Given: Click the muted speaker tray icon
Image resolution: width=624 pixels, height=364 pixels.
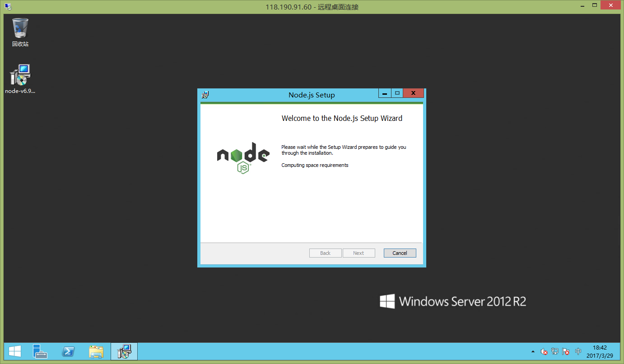Looking at the screenshot, I should click(x=545, y=351).
